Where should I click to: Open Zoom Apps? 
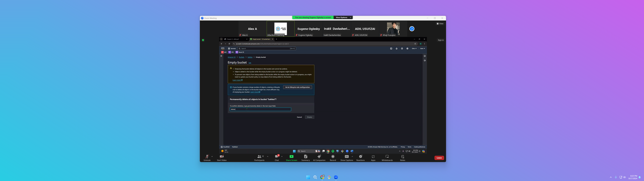pos(373,157)
